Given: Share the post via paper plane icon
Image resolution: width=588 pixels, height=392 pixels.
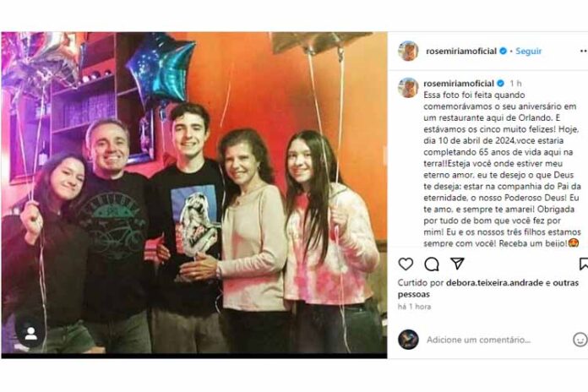Looking at the screenshot, I should (x=458, y=264).
